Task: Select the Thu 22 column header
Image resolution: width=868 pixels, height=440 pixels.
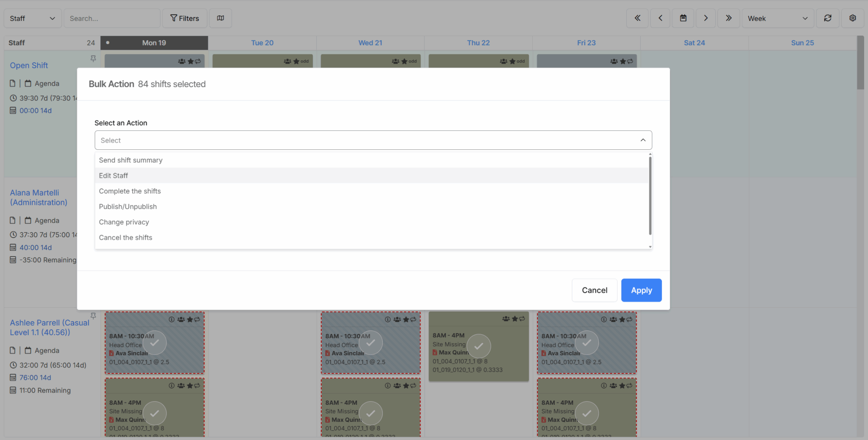Action: 479,43
